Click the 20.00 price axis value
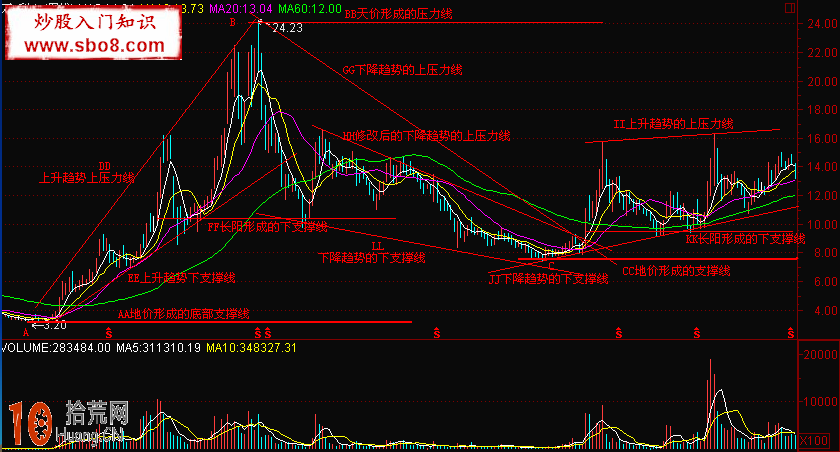 coord(823,81)
